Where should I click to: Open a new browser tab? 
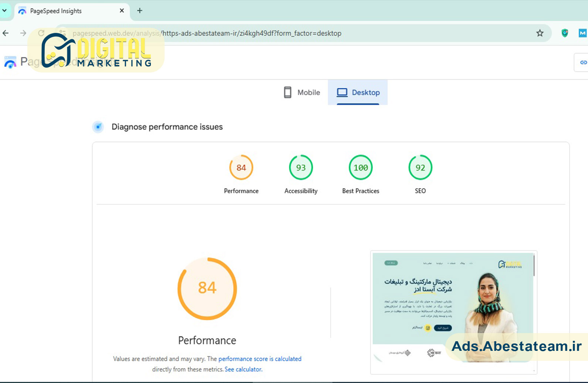[x=140, y=11]
